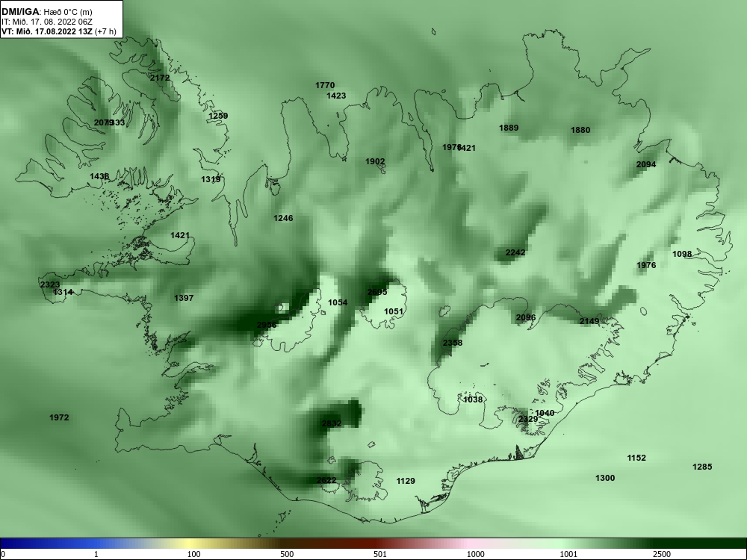Click the 2096 height value
The width and height of the screenshot is (747, 560).
(526, 317)
